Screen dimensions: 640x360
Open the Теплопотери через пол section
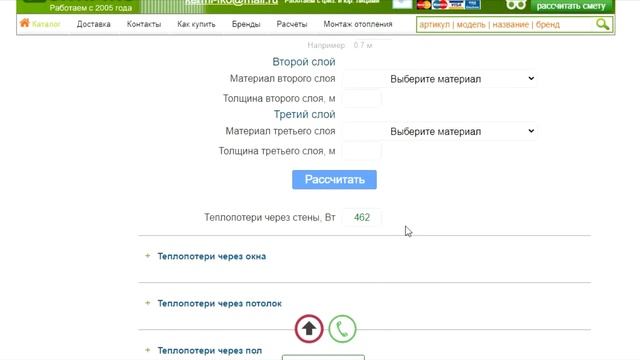[x=210, y=351]
